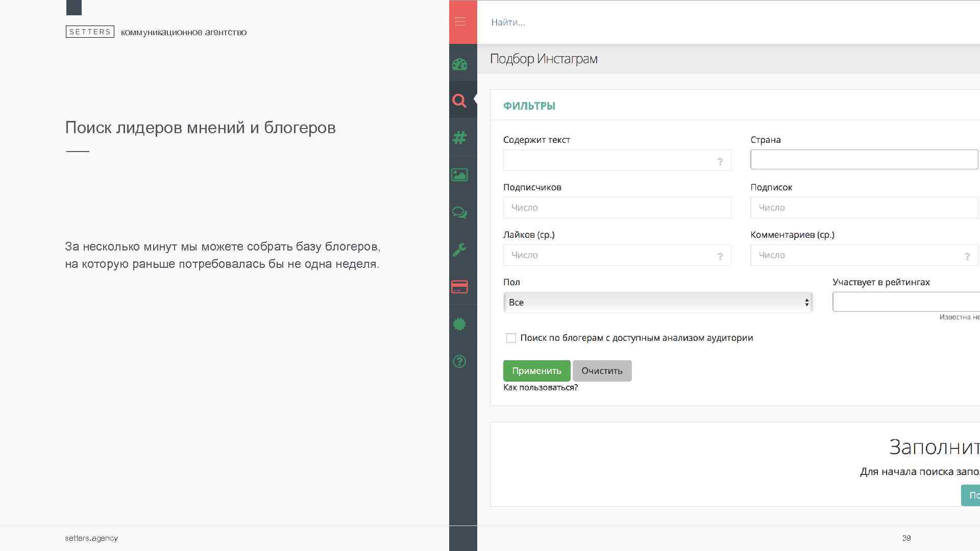Image resolution: width=980 pixels, height=551 pixels.
Task: Click the Подписчиков number input field
Action: click(617, 208)
